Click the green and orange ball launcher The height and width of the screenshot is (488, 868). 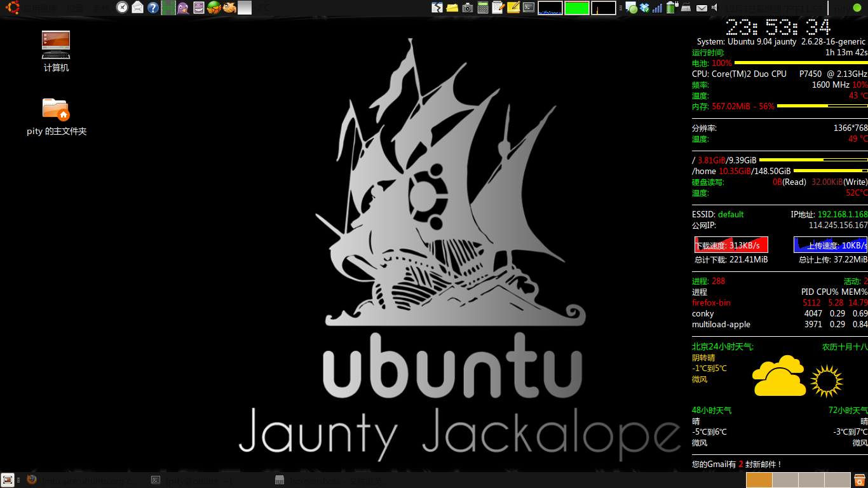pyautogui.click(x=214, y=8)
